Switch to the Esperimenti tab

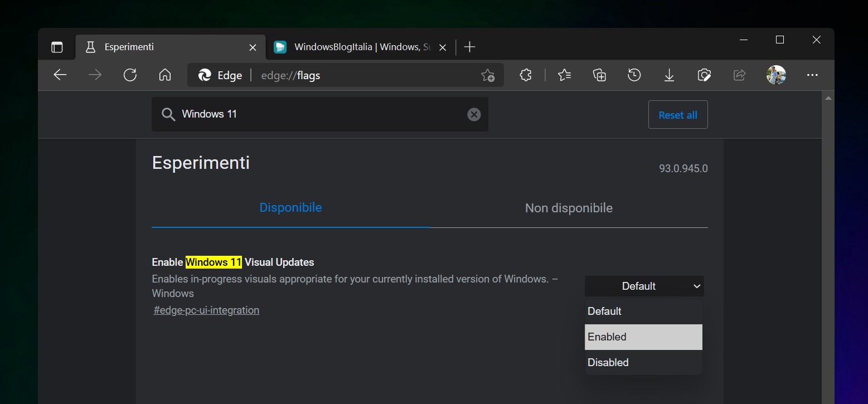(x=170, y=47)
